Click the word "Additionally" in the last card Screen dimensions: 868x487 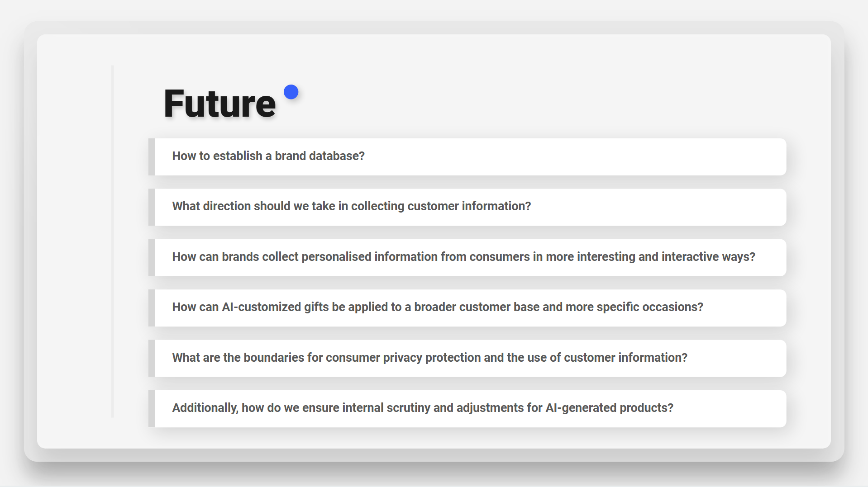(205, 408)
